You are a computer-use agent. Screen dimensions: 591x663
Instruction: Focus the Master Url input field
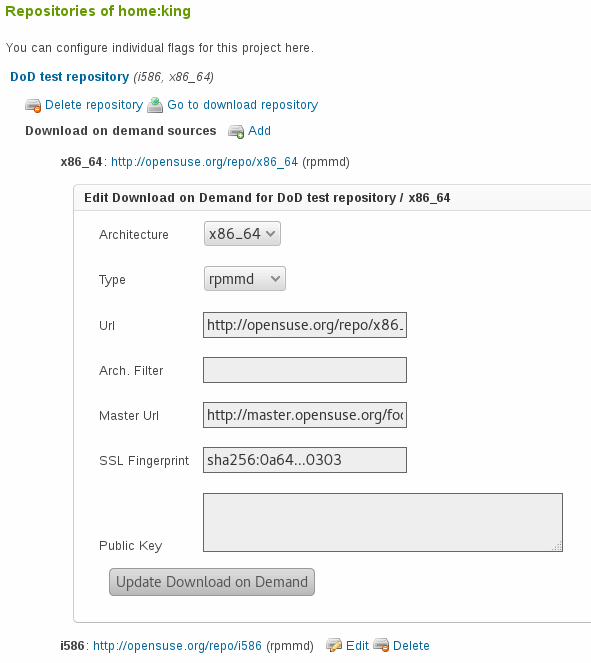(305, 415)
